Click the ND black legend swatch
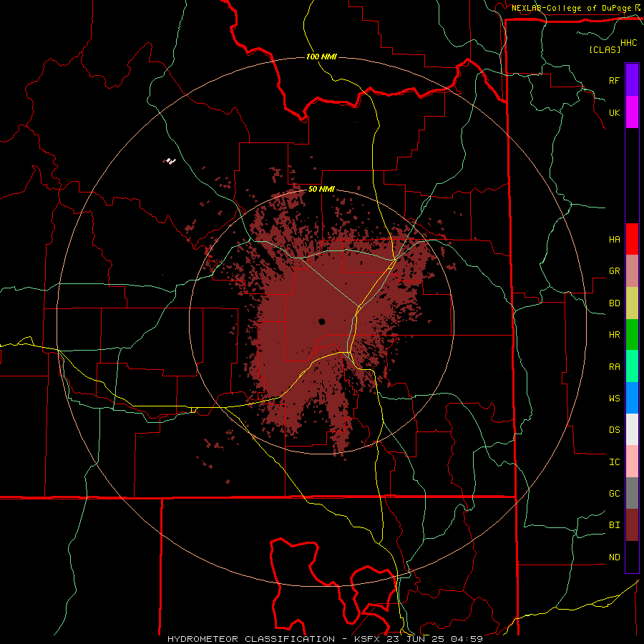Viewport: 644px width, 644px height. pos(632,557)
